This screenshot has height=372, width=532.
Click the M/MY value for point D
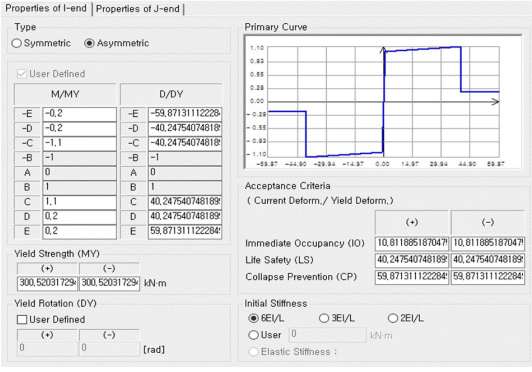coord(79,217)
